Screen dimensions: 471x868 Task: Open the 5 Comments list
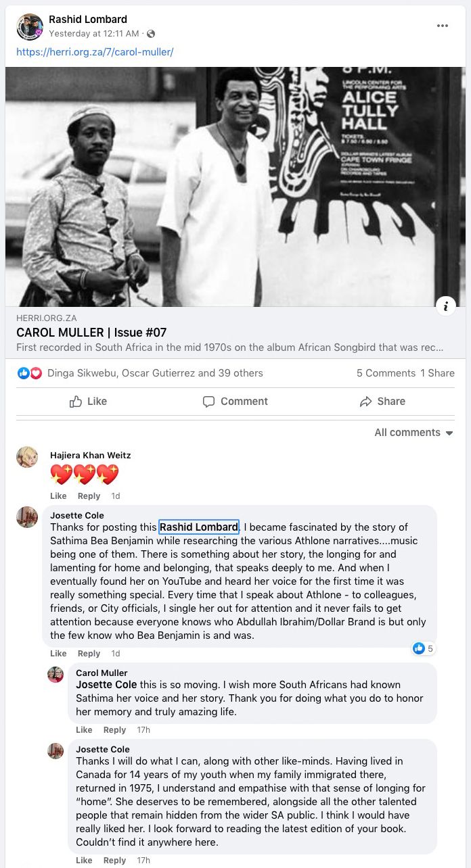(x=386, y=373)
